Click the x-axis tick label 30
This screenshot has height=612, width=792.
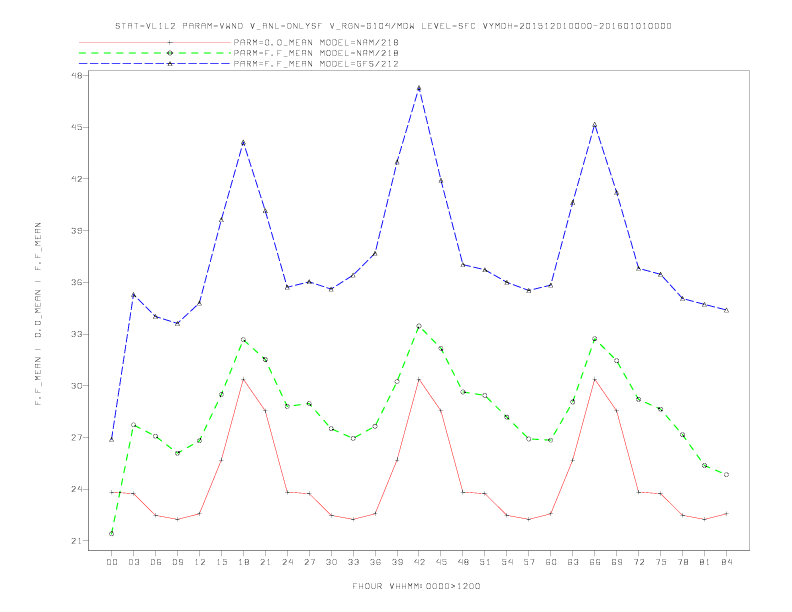[331, 562]
